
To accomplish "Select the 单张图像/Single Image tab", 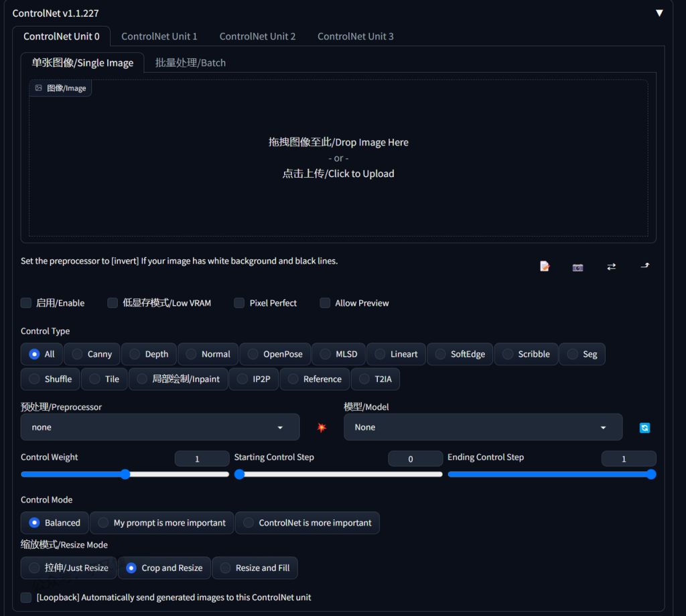I will pyautogui.click(x=82, y=63).
